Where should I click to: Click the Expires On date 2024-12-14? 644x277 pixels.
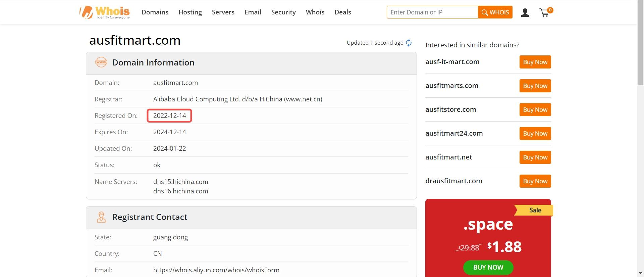click(x=169, y=132)
